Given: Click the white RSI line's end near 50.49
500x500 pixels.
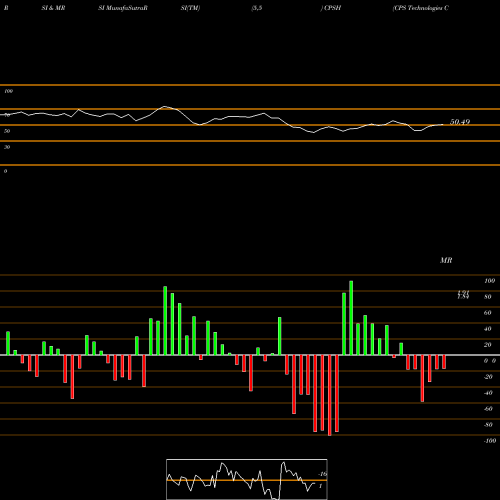Looking at the screenshot, I should click(x=443, y=124).
